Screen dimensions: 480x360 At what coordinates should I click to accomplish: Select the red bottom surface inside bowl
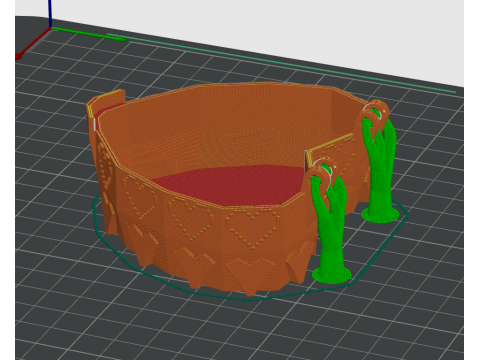point(230,188)
